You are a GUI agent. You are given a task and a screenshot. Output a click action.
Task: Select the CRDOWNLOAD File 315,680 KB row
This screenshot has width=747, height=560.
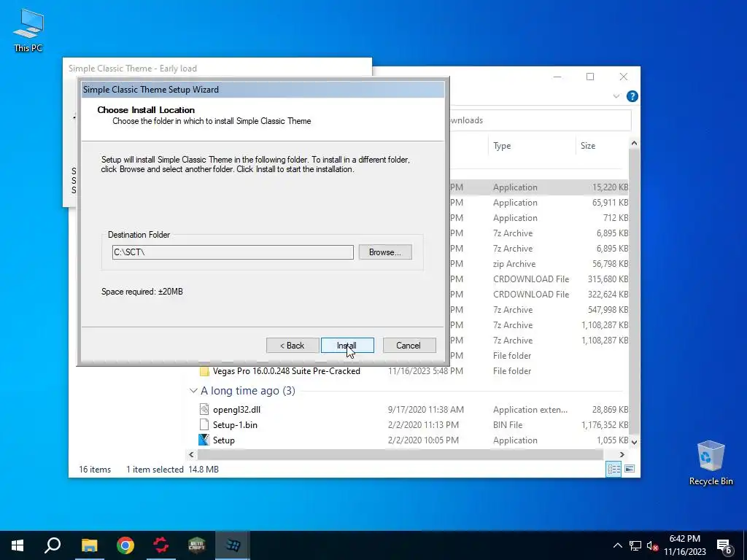[x=538, y=279]
